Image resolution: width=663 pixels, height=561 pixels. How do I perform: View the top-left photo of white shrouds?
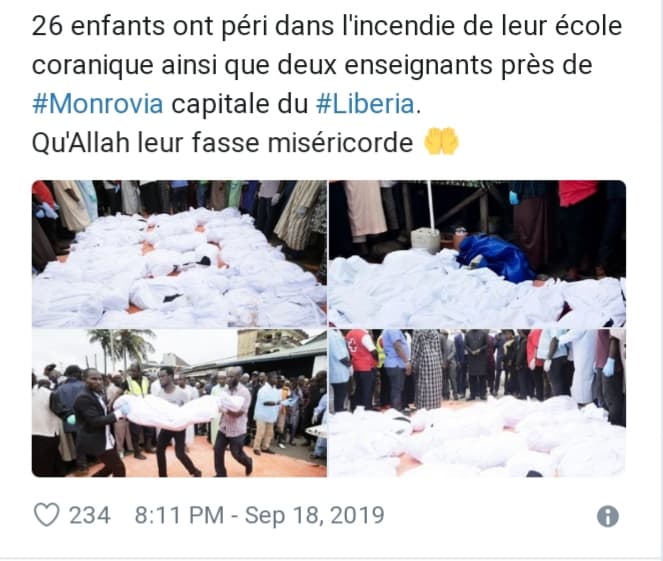179,254
